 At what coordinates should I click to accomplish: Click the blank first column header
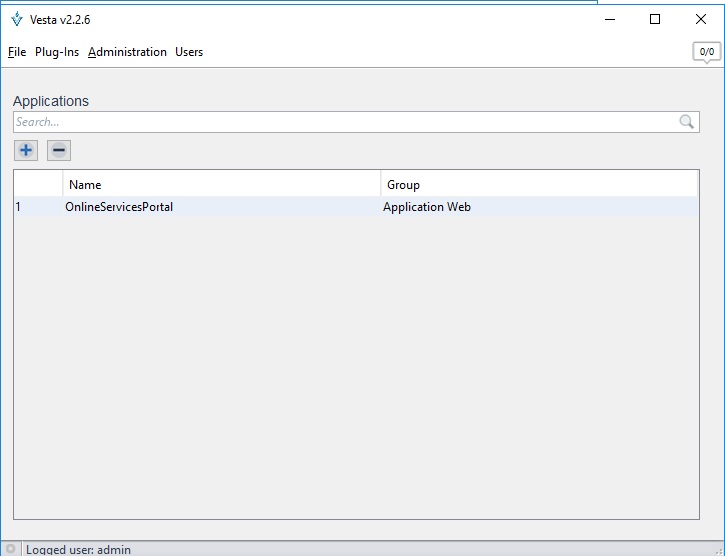(38, 184)
